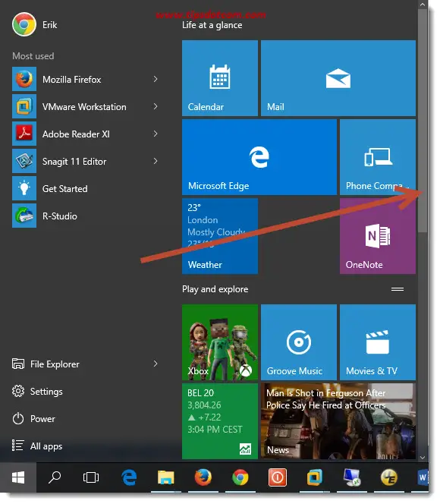The height and width of the screenshot is (504, 440).
Task: Open the red power-symbol taskbar app
Action: 278,477
